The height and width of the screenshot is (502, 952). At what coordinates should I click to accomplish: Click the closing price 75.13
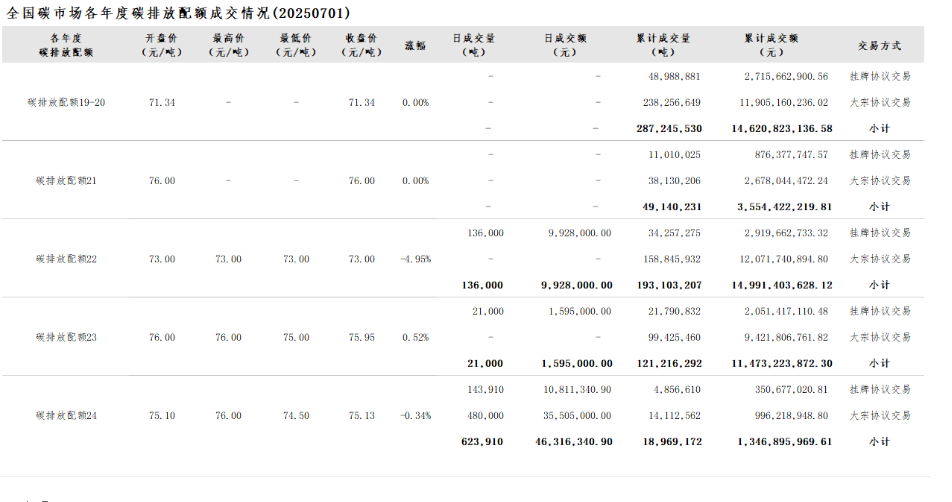coord(361,415)
